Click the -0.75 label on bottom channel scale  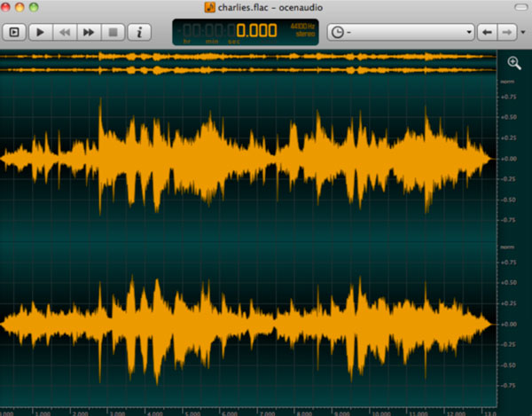point(509,386)
